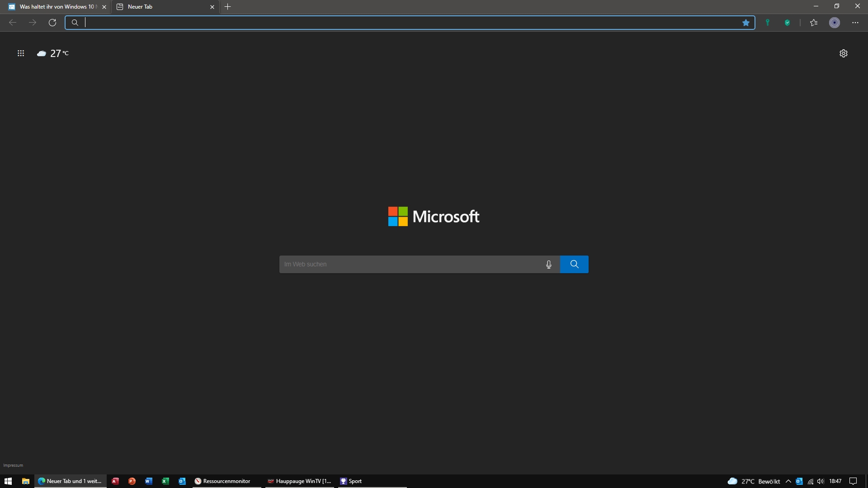Launch Outlook from taskbar

click(182, 481)
